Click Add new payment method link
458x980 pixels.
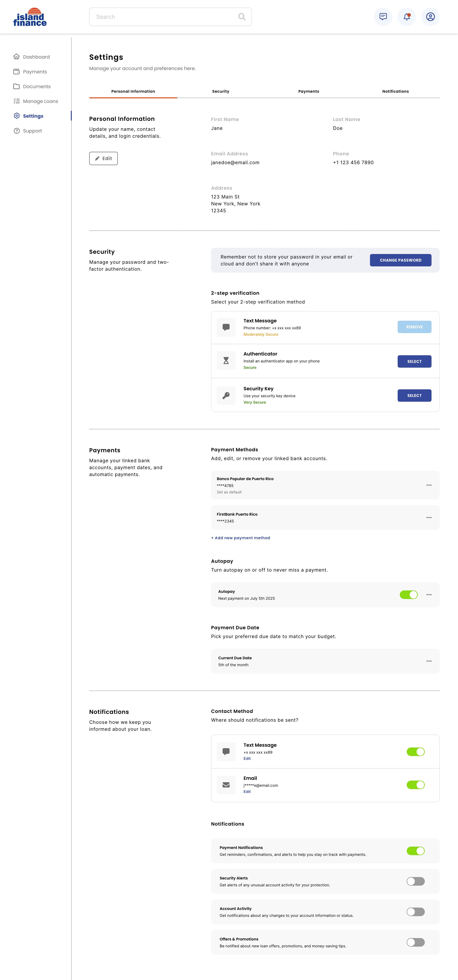point(241,538)
